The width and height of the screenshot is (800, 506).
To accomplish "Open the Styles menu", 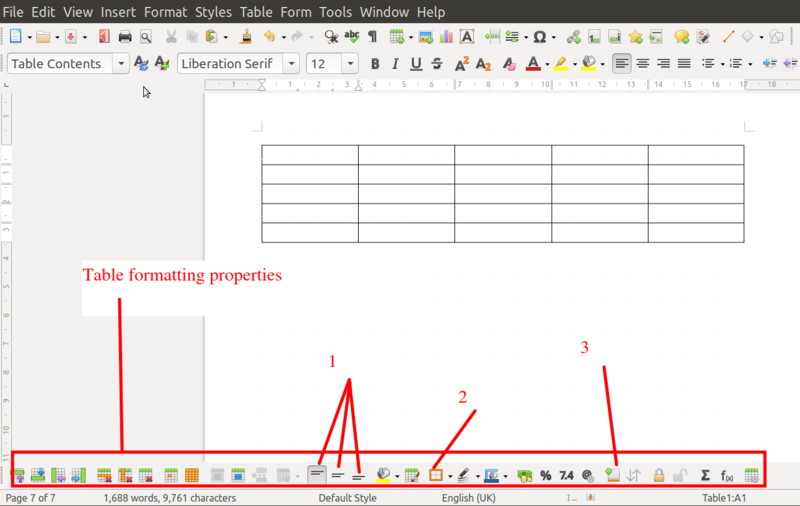I will pos(213,12).
